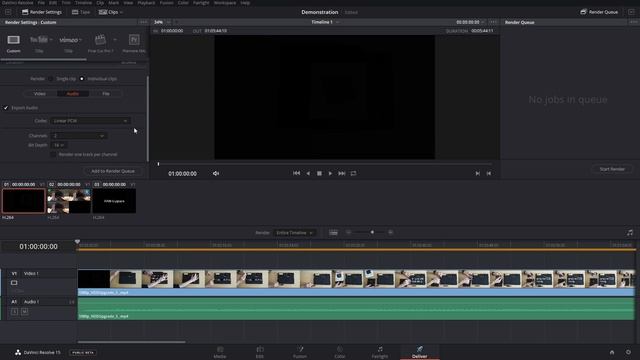Open the Fusion page
The width and height of the screenshot is (640, 360).
point(300,352)
